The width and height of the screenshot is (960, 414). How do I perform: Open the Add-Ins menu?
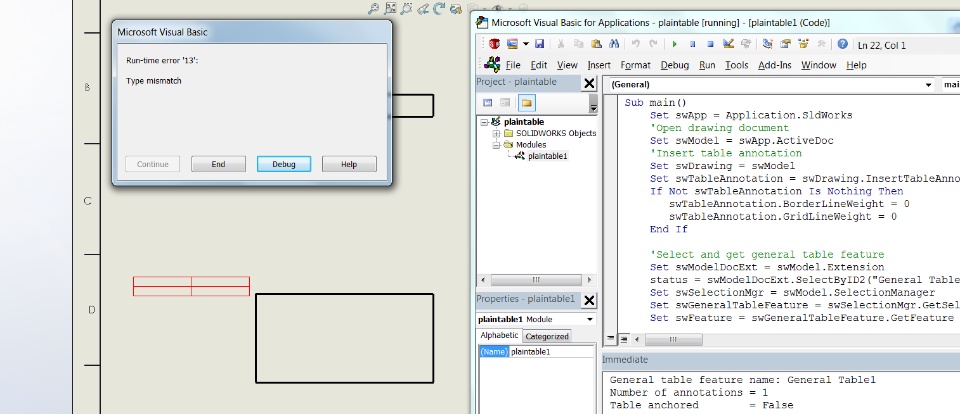pos(774,65)
